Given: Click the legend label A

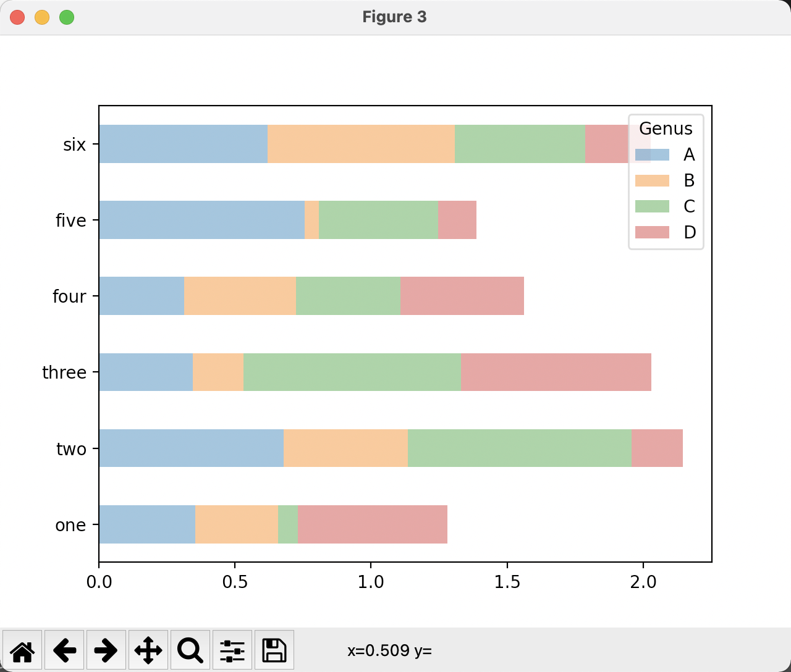Looking at the screenshot, I should pos(689,155).
